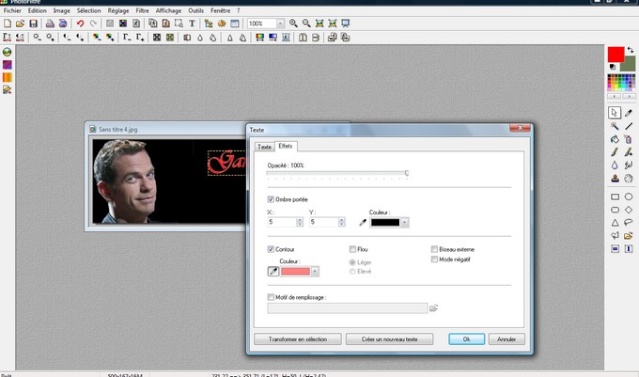Select the Fill bucket tool
Image resolution: width=639 pixels, height=377 pixels.
(615, 139)
